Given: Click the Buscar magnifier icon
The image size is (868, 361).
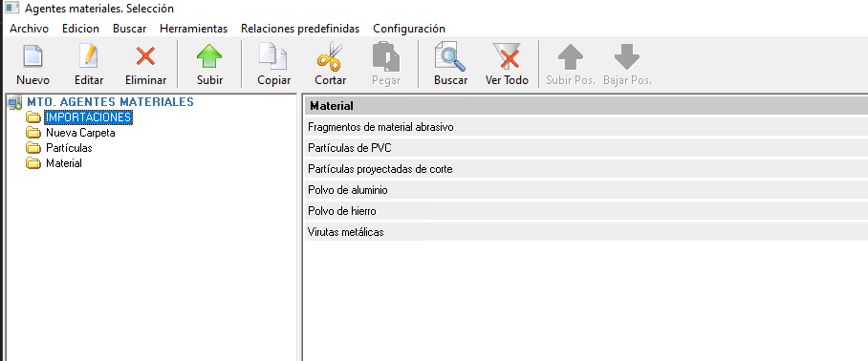Looking at the screenshot, I should pos(450,56).
